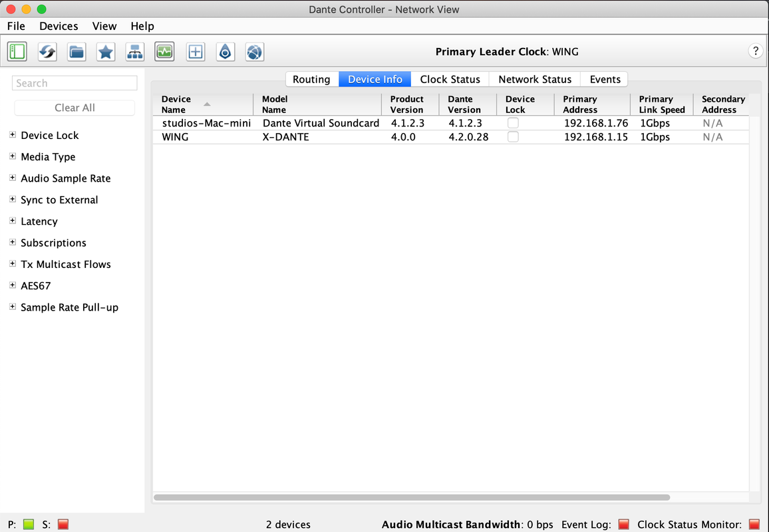Expand the Sample Rate Pull-up filter
769x532 pixels.
pos(13,307)
